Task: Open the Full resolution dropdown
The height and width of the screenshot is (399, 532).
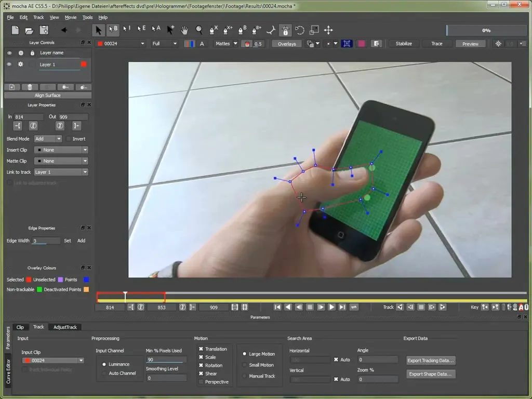Action: 165,44
